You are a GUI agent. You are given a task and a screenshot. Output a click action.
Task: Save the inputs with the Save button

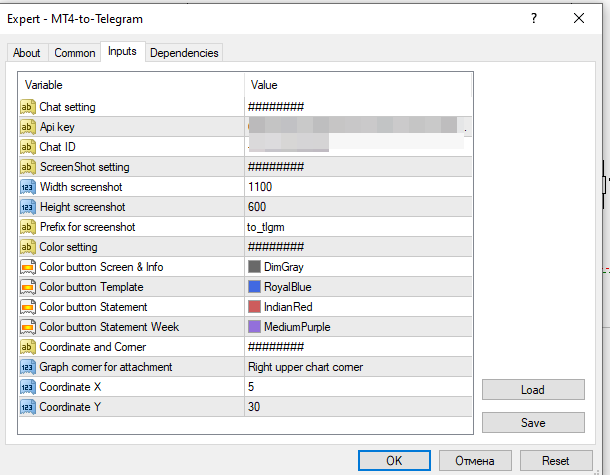coord(533,422)
